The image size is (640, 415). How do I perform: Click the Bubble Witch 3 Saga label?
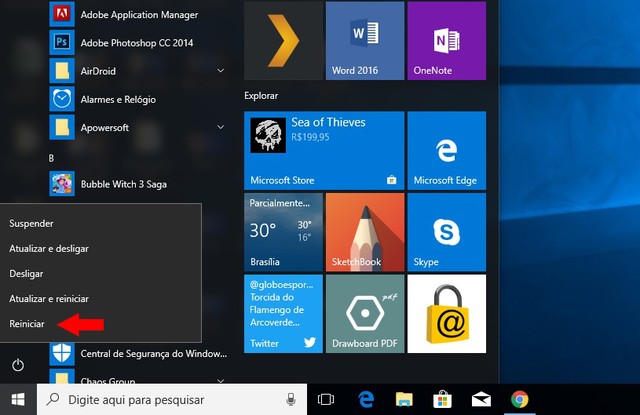tap(124, 184)
